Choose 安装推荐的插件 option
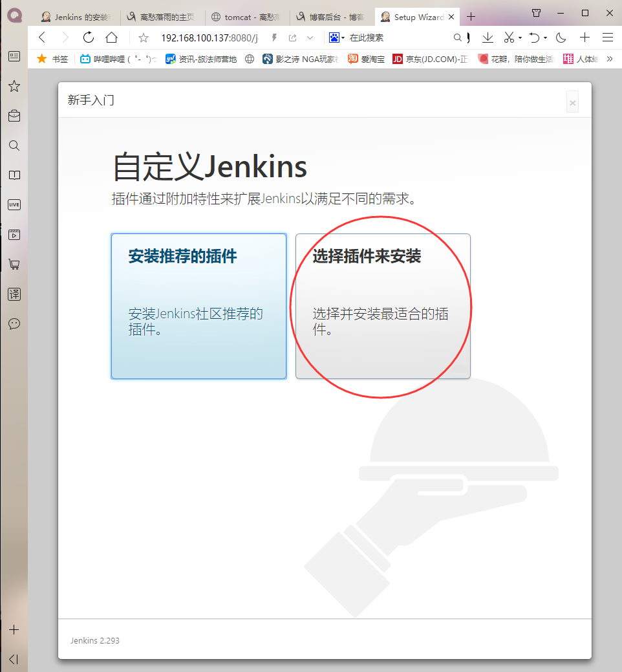622x672 pixels. tap(198, 306)
